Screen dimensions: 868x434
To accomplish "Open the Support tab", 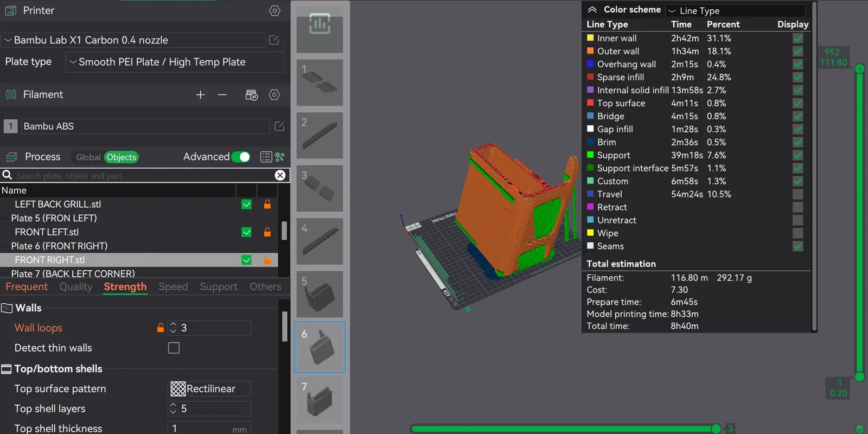I will (x=219, y=286).
